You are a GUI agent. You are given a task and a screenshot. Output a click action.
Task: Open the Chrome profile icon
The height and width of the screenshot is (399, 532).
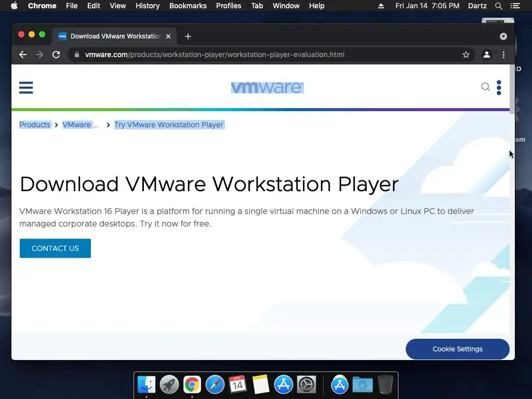pos(486,55)
